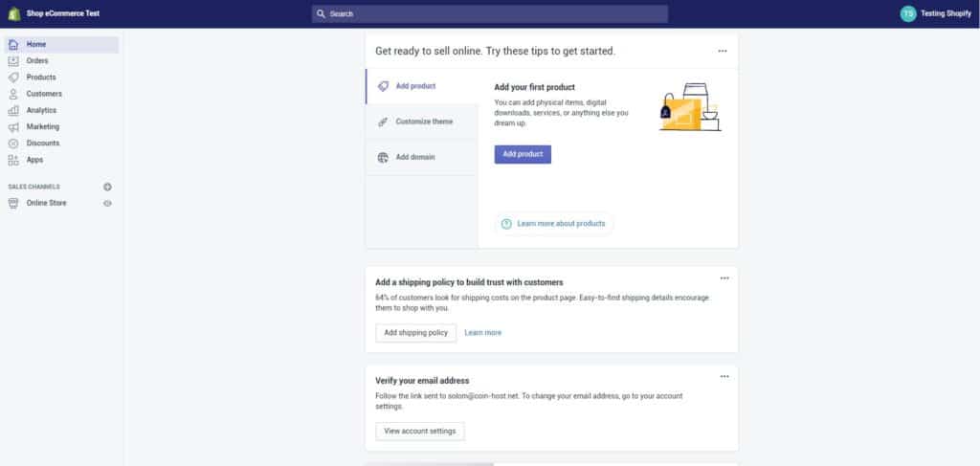The height and width of the screenshot is (466, 980).
Task: Click Shop eCommerce Test store name
Action: click(x=63, y=13)
